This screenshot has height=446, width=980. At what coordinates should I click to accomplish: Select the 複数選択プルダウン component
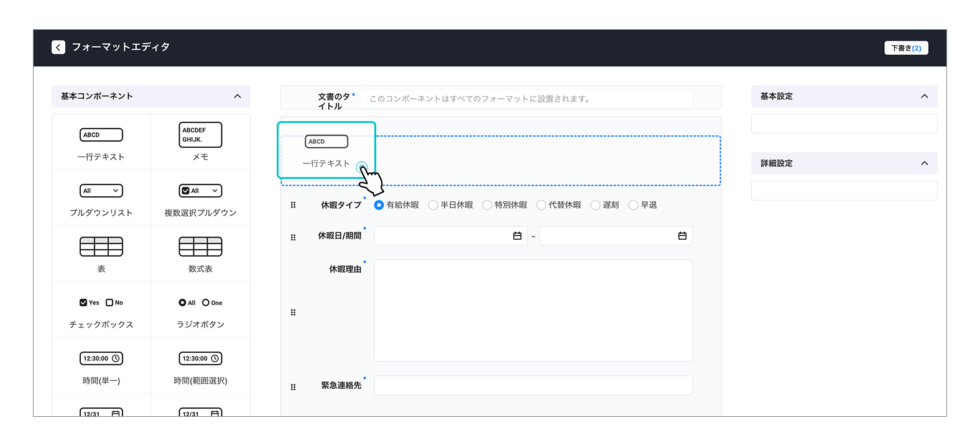[x=200, y=198]
